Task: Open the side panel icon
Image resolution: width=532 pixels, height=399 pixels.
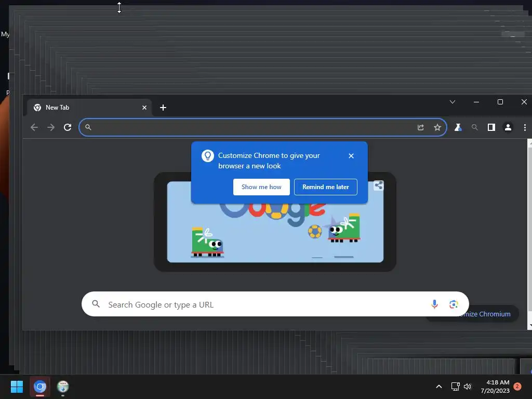Action: (x=491, y=127)
